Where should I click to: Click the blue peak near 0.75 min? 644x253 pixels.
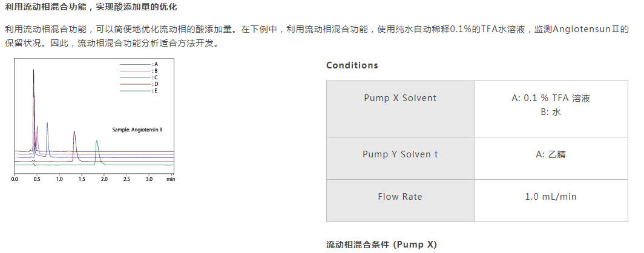pos(47,137)
